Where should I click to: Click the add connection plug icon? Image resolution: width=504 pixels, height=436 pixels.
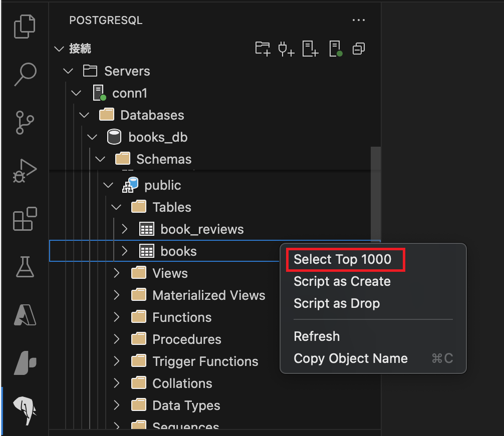coord(286,49)
